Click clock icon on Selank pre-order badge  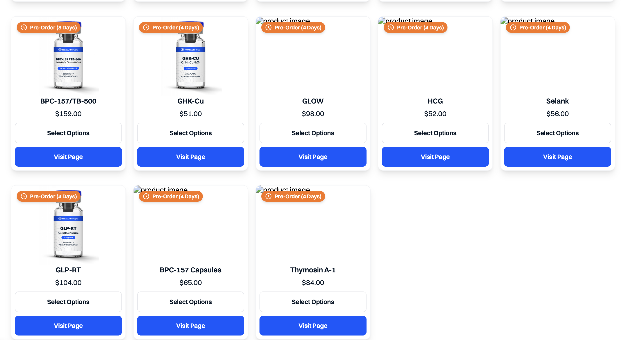(x=513, y=27)
